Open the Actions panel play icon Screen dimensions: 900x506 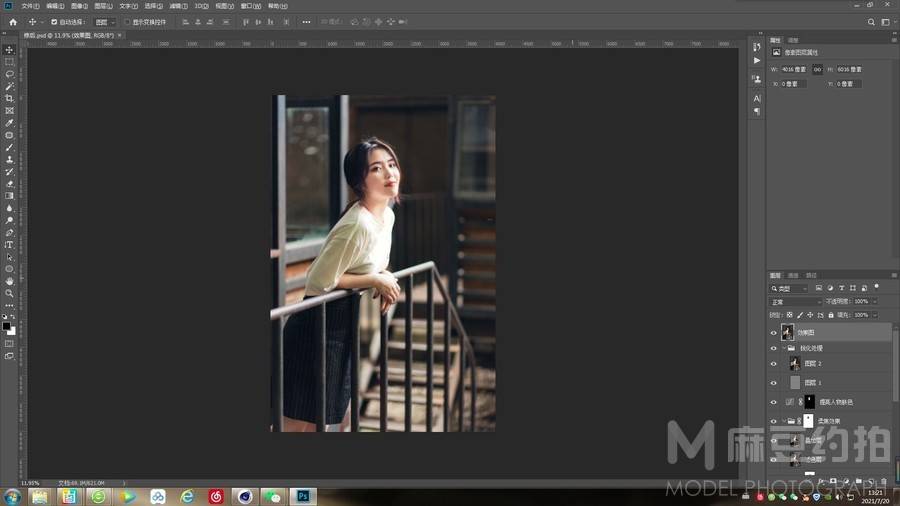click(757, 60)
